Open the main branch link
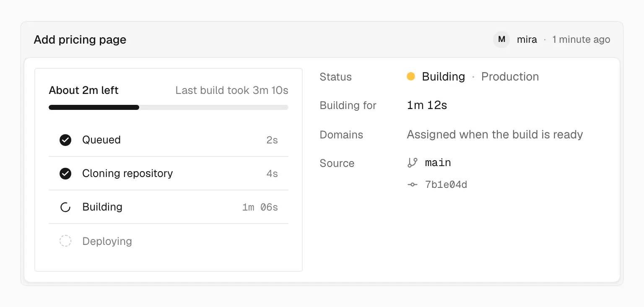 click(438, 163)
